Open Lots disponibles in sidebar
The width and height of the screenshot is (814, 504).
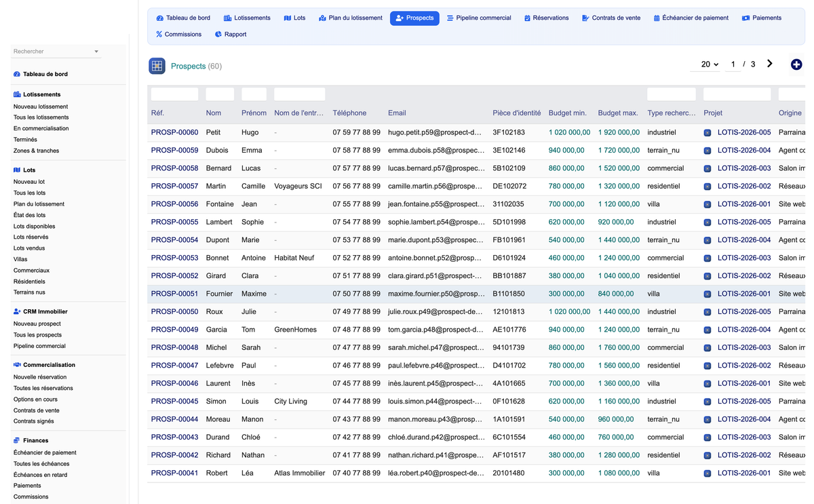35,226
